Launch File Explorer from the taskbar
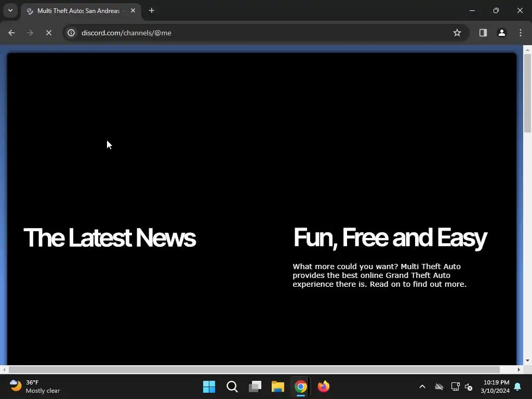This screenshot has width=532, height=399. pos(278,387)
